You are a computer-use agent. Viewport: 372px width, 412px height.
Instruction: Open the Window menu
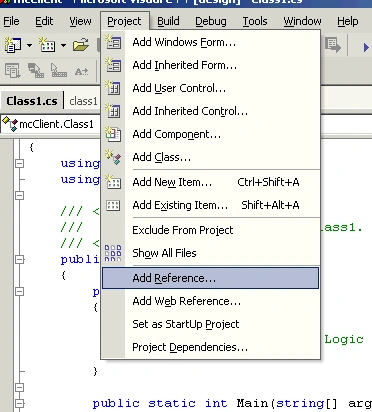[302, 21]
